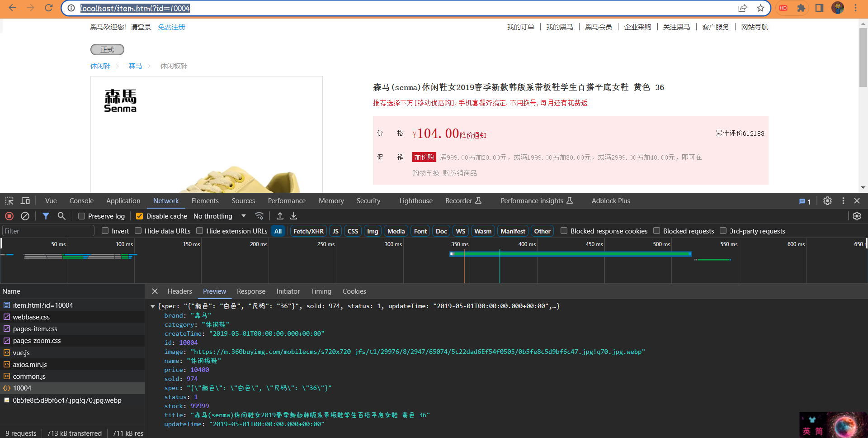Filter requests by JS type
The width and height of the screenshot is (868, 438).
335,231
